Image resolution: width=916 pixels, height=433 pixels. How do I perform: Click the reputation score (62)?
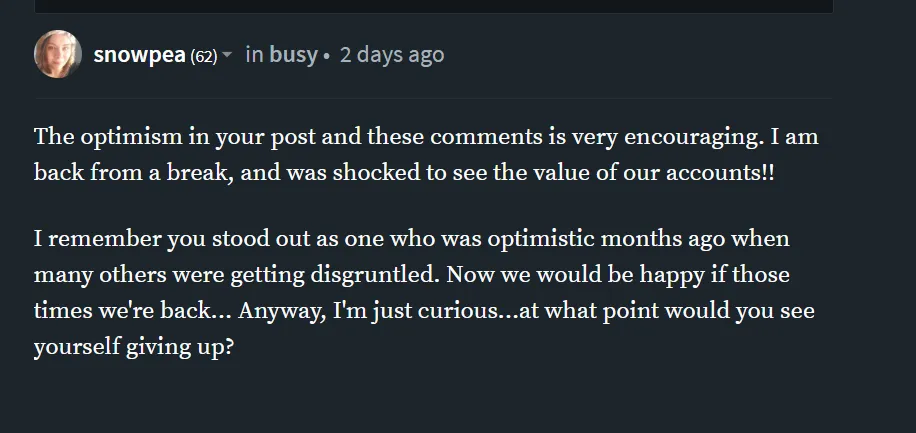tap(203, 56)
